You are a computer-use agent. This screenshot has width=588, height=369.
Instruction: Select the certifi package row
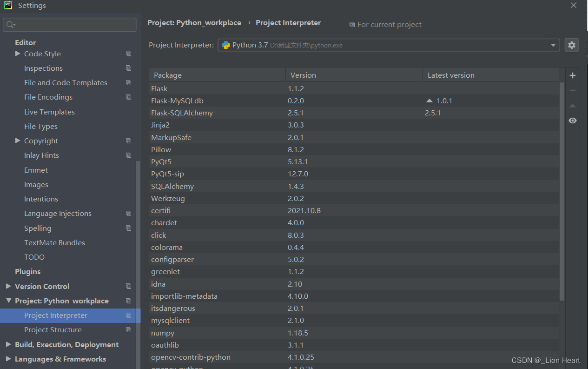pyautogui.click(x=354, y=210)
